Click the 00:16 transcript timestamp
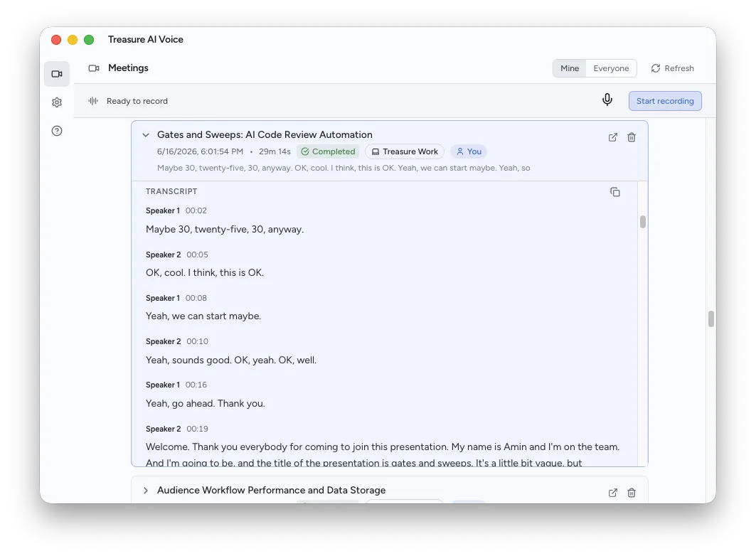This screenshot has height=556, width=756. [196, 385]
